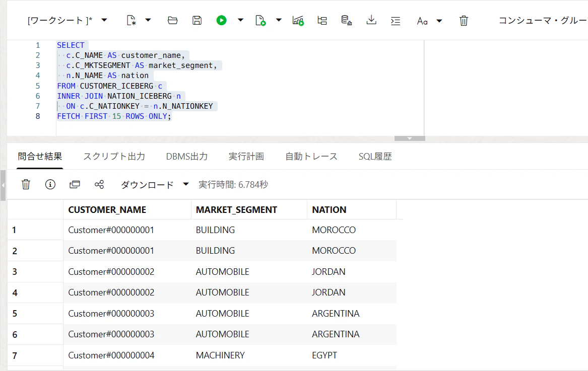Screen dimensions: 588x371
Task: Click the Aa font size icon
Action: tap(422, 21)
